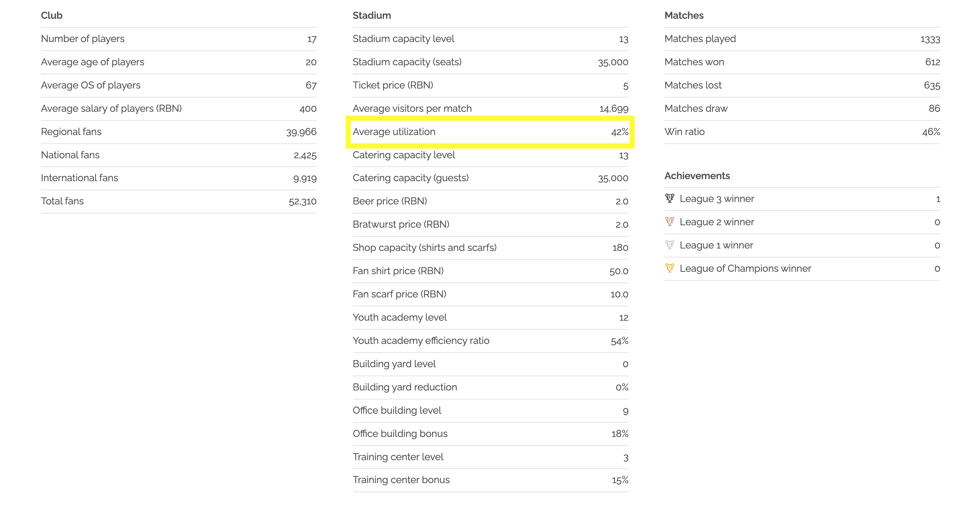
Task: Click the League of Champions gold trophy icon
Action: click(x=669, y=268)
